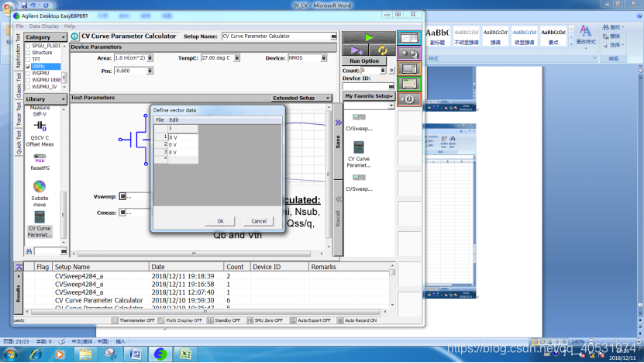The image size is (644, 363).
Task: Start single measurement with green play button
Action: (368, 37)
